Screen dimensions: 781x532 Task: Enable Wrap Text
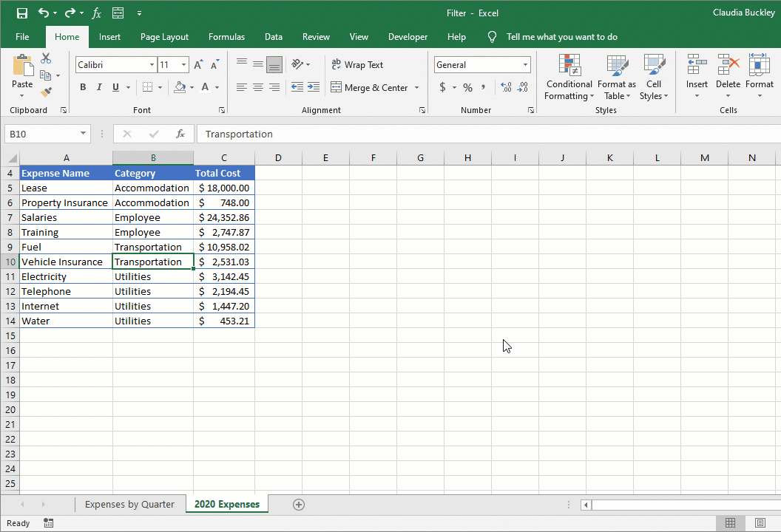[x=357, y=64]
